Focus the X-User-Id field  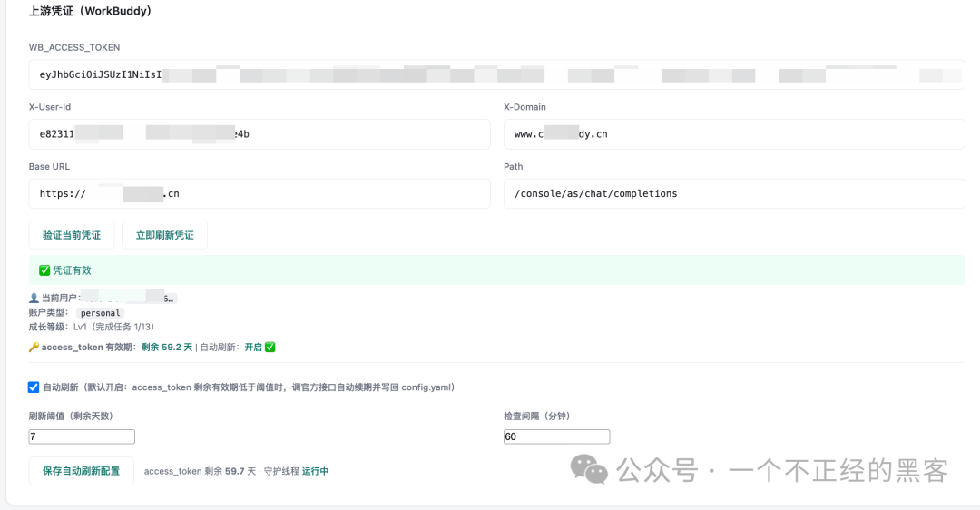[260, 133]
